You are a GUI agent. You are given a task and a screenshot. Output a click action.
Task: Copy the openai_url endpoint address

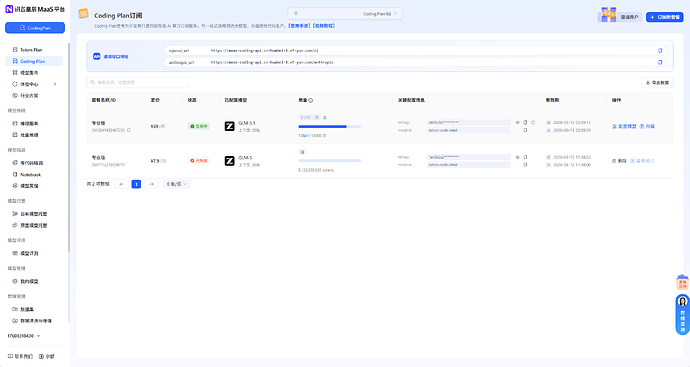tap(660, 51)
